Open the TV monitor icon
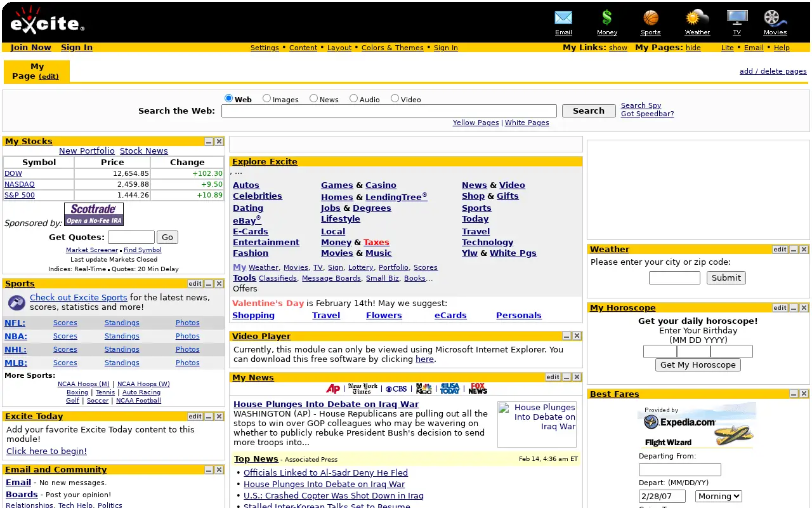The image size is (812, 508). tap(737, 18)
